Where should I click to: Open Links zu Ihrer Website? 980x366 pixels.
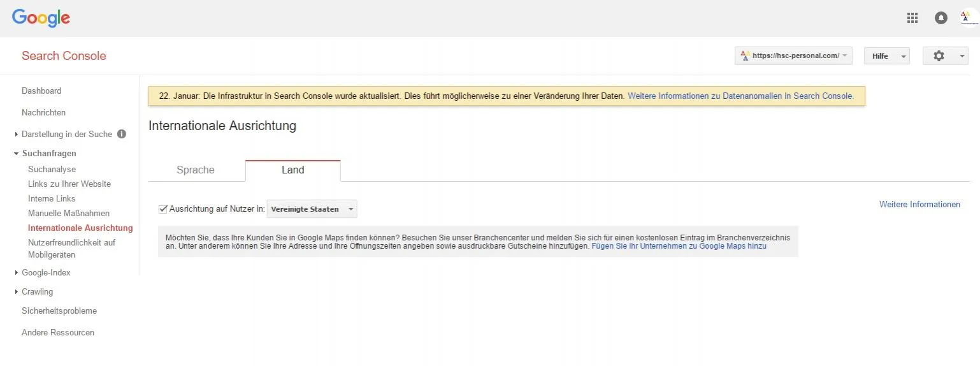click(69, 184)
